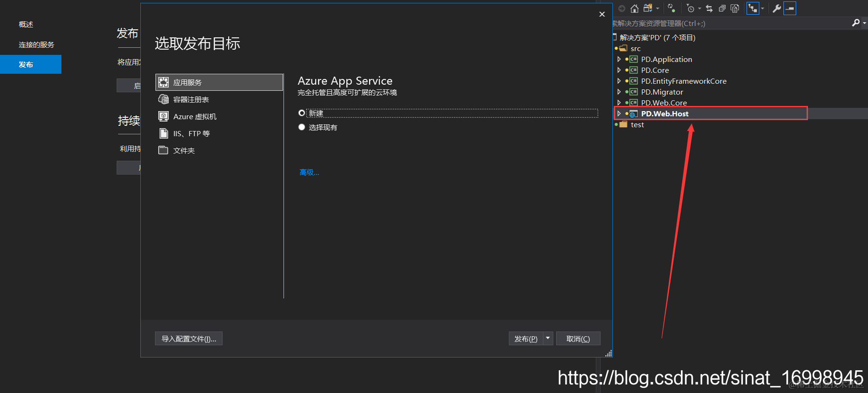Choose the 新建 (Create New) radio option

tap(301, 113)
